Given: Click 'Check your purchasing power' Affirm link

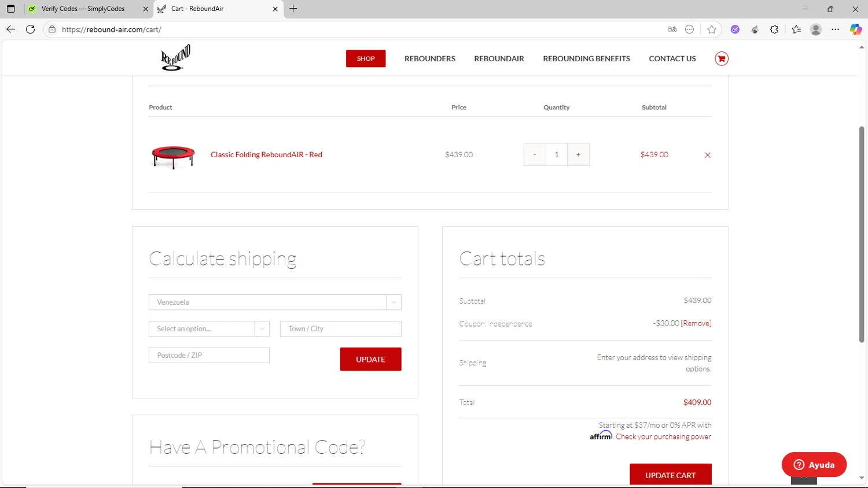Looking at the screenshot, I should tap(663, 437).
